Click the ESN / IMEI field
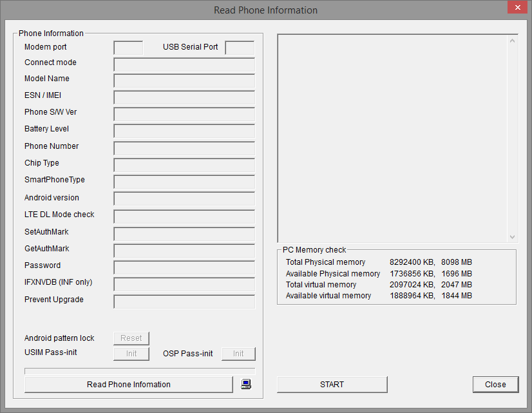This screenshot has width=532, height=413. (x=184, y=97)
